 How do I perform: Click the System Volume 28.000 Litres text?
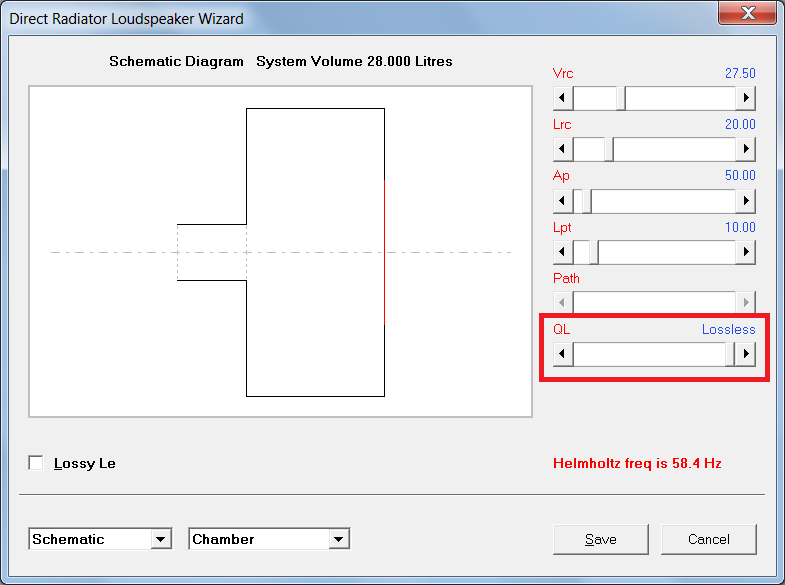[354, 61]
